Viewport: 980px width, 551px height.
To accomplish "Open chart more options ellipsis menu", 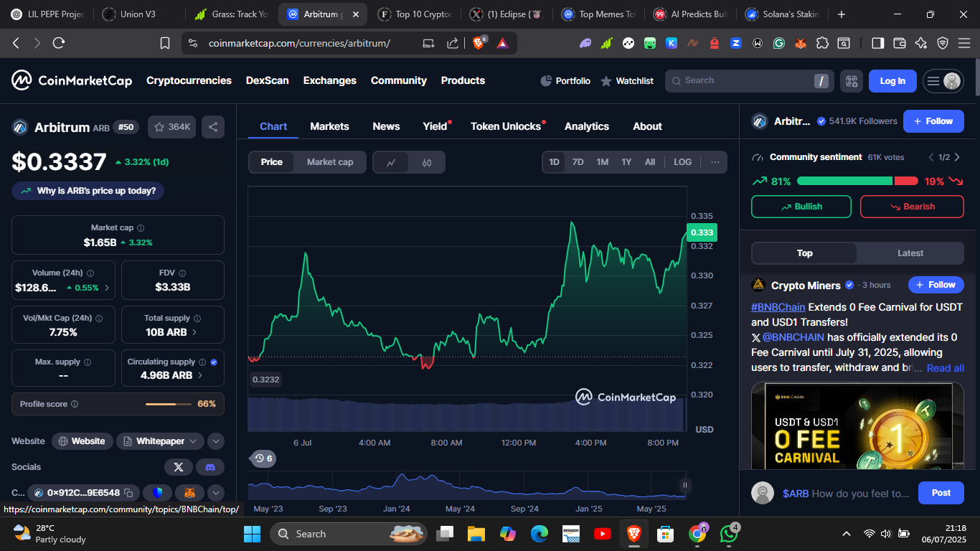I will (x=715, y=162).
